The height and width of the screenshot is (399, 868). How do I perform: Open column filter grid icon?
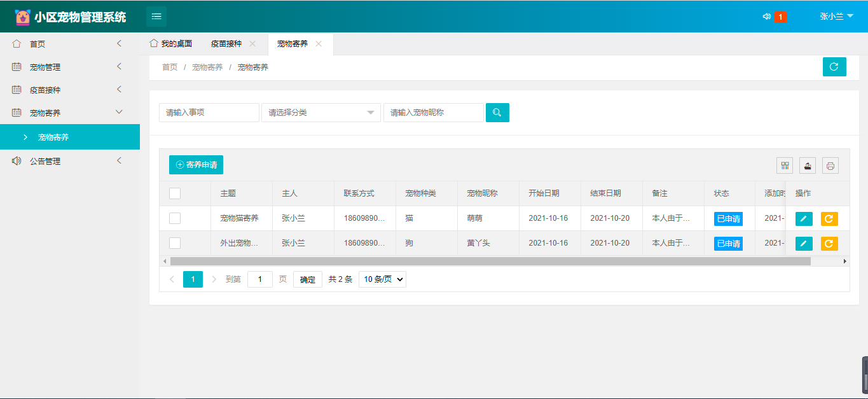click(x=785, y=165)
